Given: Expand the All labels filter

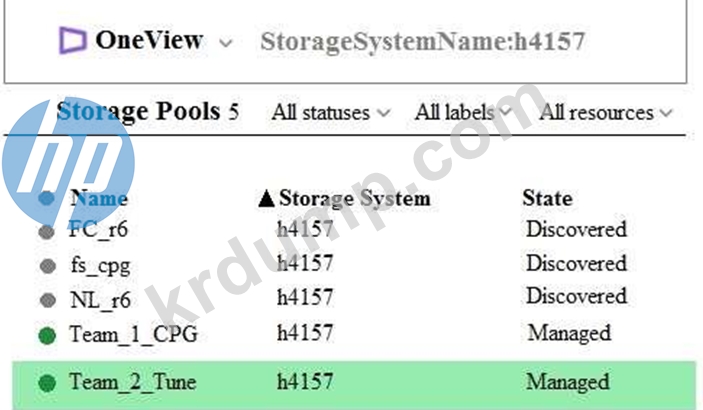Looking at the screenshot, I should pyautogui.click(x=462, y=112).
